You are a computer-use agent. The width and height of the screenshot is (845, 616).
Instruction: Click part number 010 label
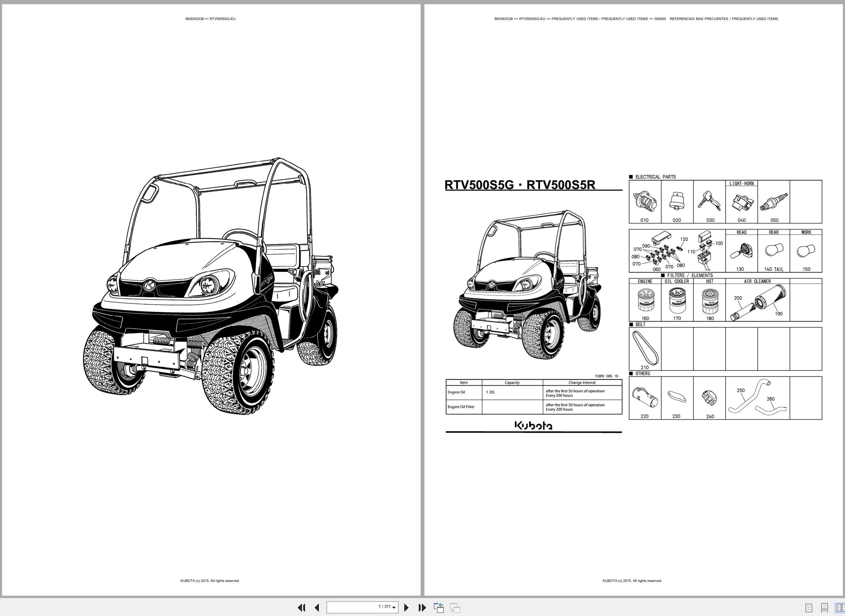click(x=644, y=220)
